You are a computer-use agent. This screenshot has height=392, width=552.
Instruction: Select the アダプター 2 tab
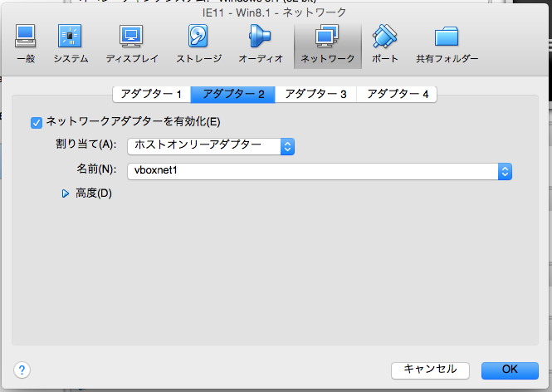232,94
